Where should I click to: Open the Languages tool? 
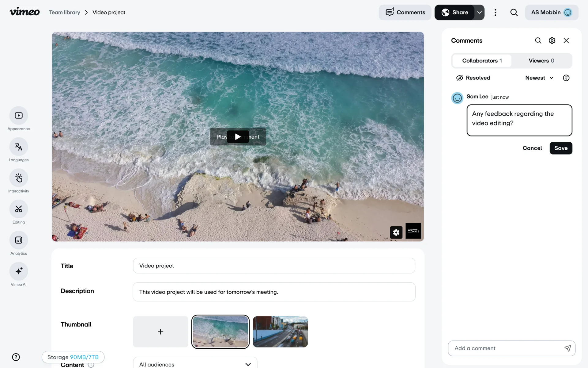[19, 147]
